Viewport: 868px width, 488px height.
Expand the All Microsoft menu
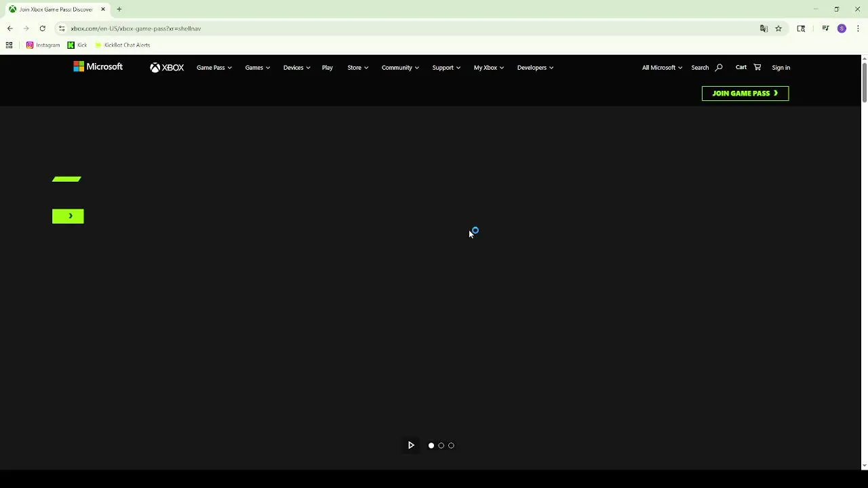[x=662, y=68]
